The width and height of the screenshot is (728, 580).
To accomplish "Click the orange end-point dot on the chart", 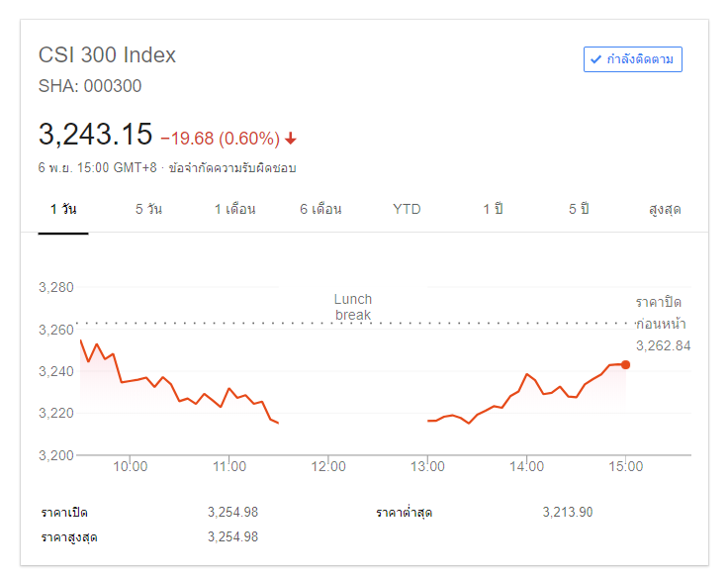I will [x=625, y=364].
